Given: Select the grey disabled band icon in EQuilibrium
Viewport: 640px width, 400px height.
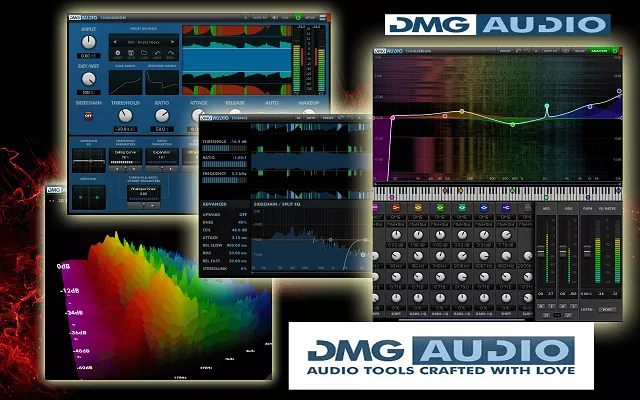Looking at the screenshot, I should 528,208.
